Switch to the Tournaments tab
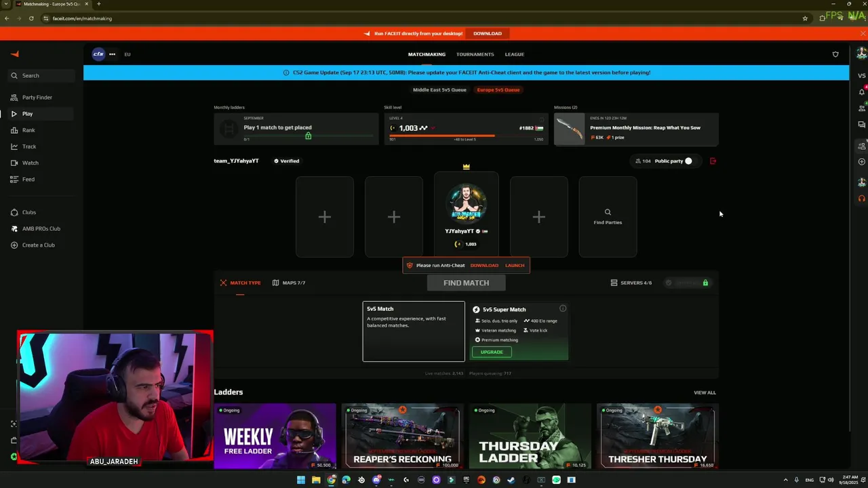 click(475, 54)
